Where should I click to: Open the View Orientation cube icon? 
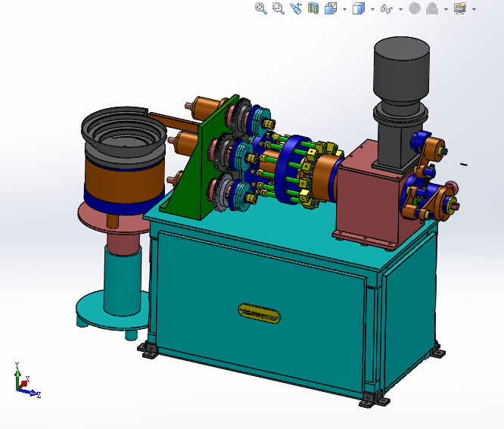pos(331,8)
